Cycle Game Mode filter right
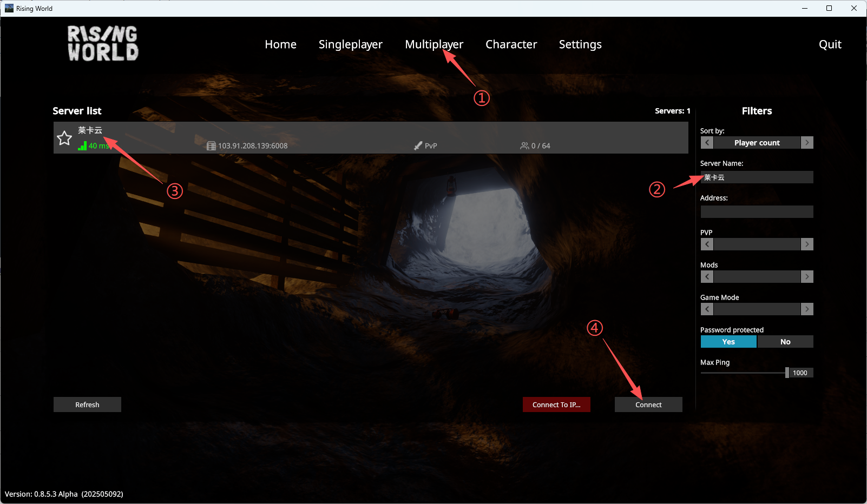The width and height of the screenshot is (867, 504). tap(807, 309)
